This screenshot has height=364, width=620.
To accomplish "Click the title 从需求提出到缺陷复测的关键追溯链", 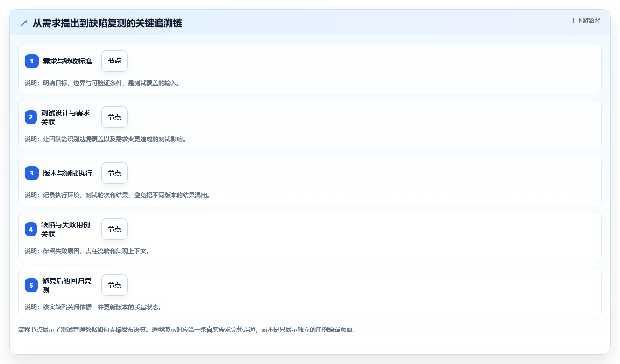I will pyautogui.click(x=107, y=23).
